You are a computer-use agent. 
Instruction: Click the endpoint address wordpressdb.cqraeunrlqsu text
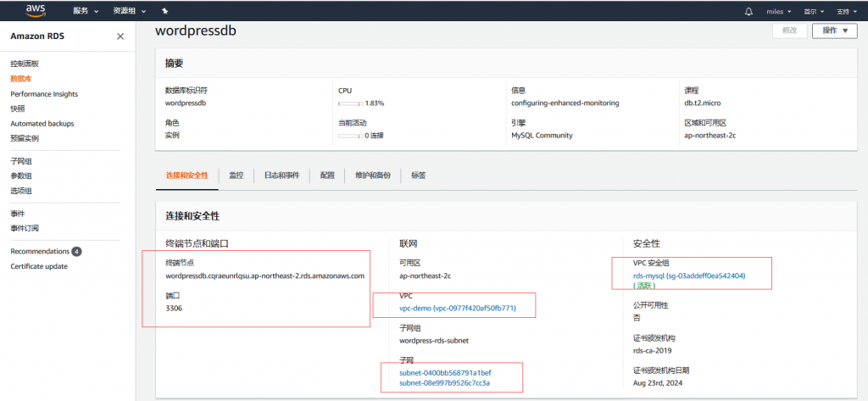pos(264,276)
